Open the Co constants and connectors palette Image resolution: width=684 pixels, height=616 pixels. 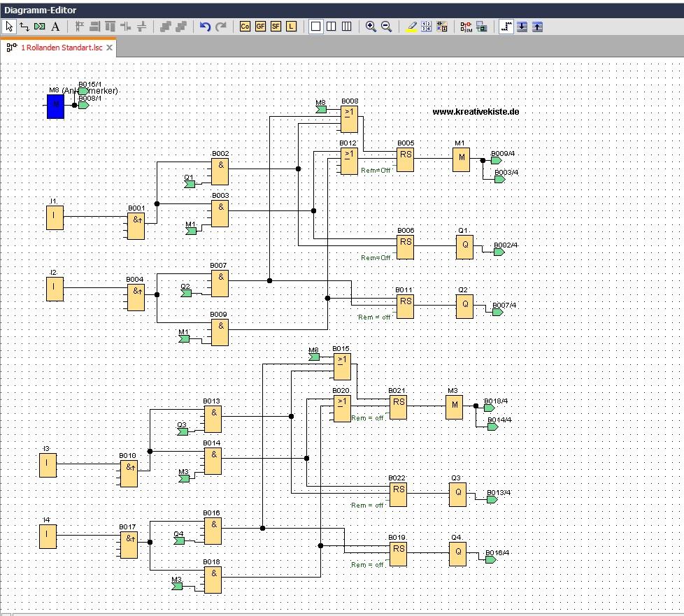[245, 27]
